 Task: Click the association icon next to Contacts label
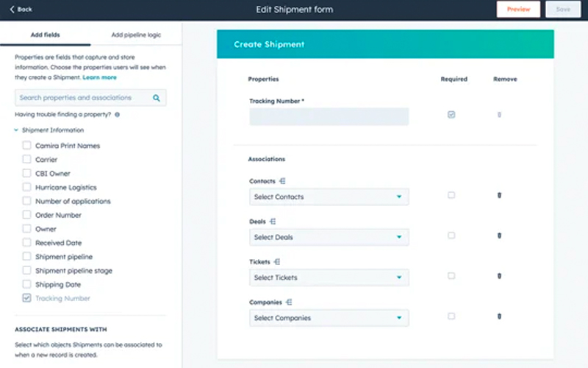pyautogui.click(x=283, y=181)
